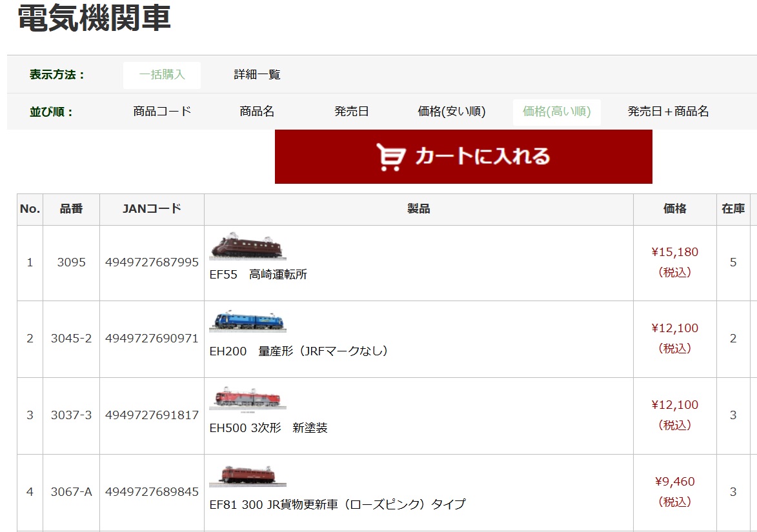Switch to 詳細一覧 display mode
The width and height of the screenshot is (757, 532).
[257, 75]
